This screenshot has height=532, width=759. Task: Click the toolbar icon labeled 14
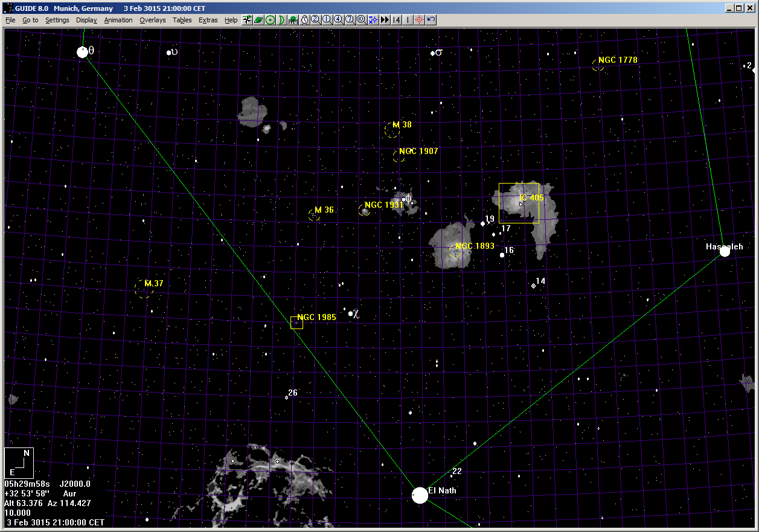click(x=396, y=19)
